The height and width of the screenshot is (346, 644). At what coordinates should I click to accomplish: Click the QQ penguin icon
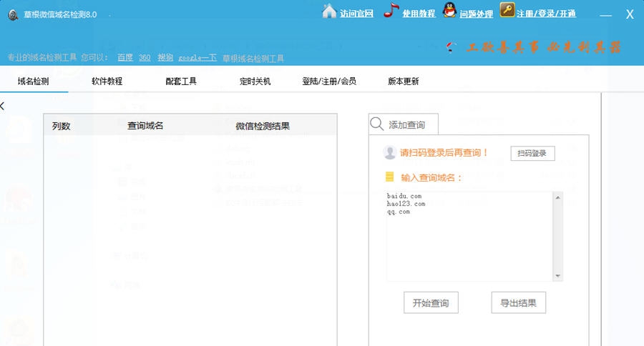(449, 11)
